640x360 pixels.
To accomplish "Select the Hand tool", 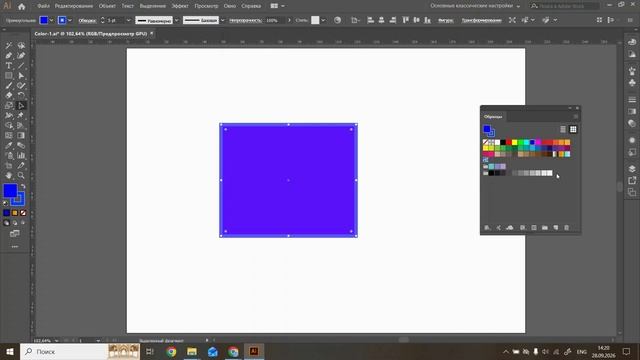I will tap(9, 176).
